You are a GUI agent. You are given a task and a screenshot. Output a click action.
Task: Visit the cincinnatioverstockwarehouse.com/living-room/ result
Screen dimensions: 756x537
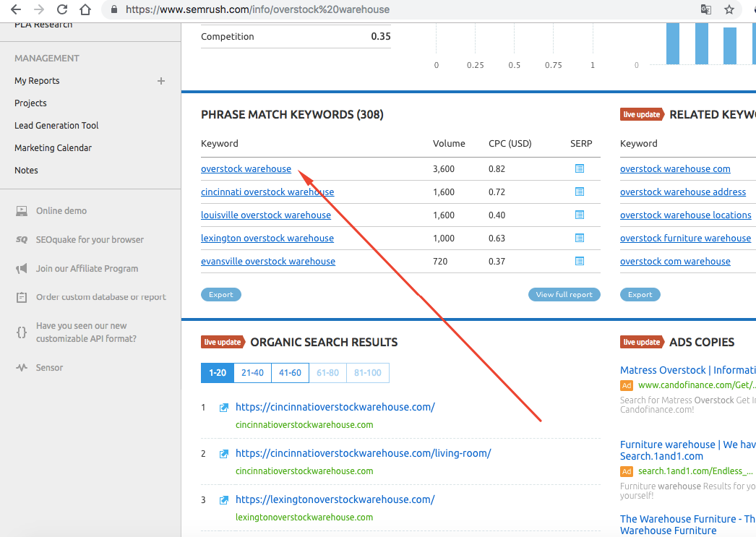363,454
